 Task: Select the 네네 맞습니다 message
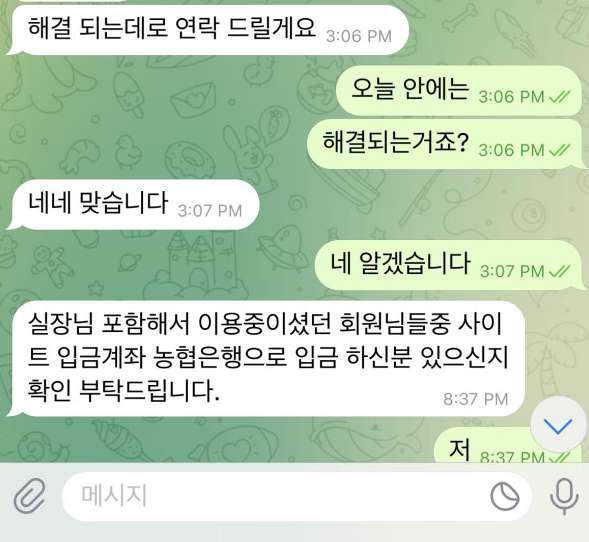[x=133, y=205]
